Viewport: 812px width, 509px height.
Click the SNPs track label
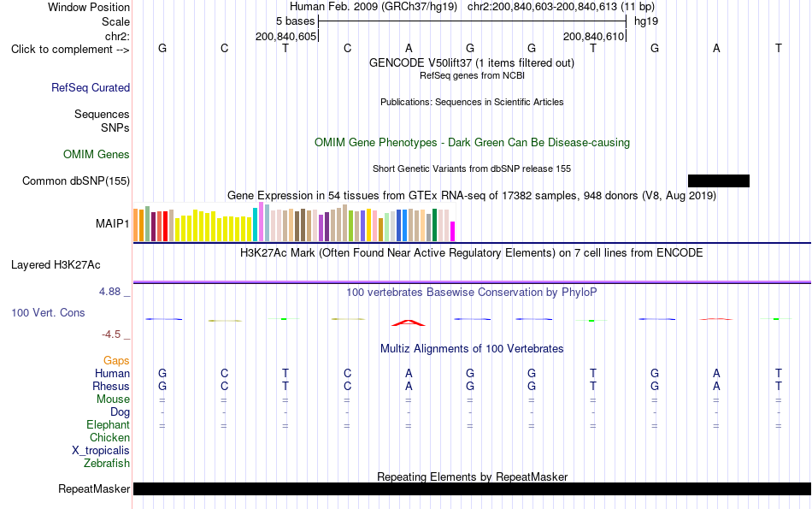tap(115, 127)
